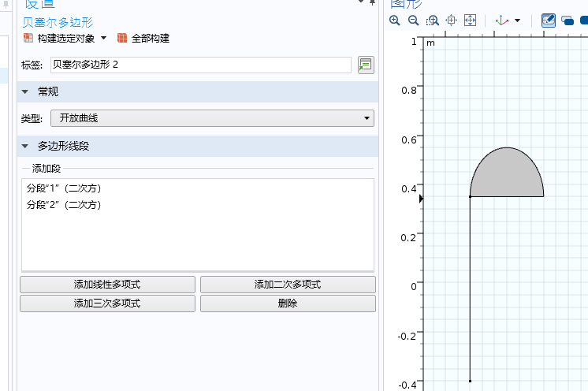Image resolution: width=588 pixels, height=391 pixels.
Task: Click the 构建选定对象 build icon
Action: 28,38
